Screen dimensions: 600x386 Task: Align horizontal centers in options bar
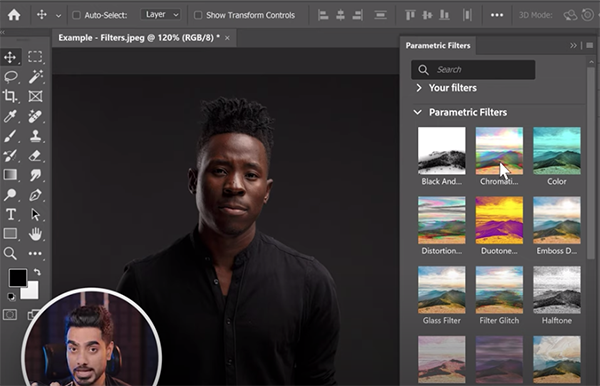pyautogui.click(x=340, y=15)
